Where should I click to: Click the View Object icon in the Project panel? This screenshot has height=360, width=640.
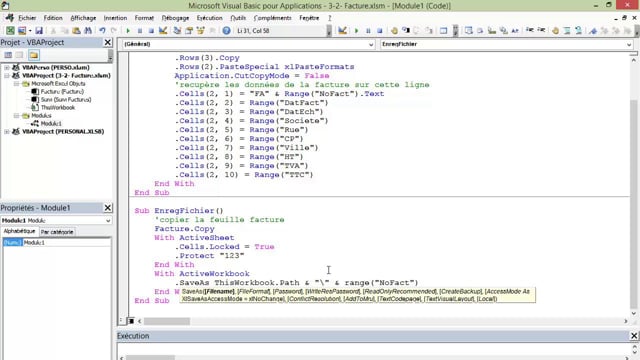tap(19, 55)
